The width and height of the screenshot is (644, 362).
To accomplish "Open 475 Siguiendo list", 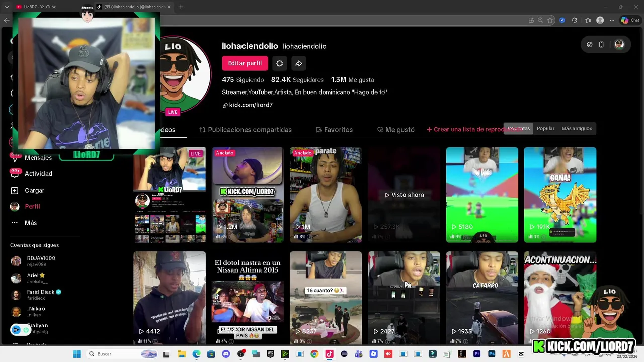I will pyautogui.click(x=243, y=80).
